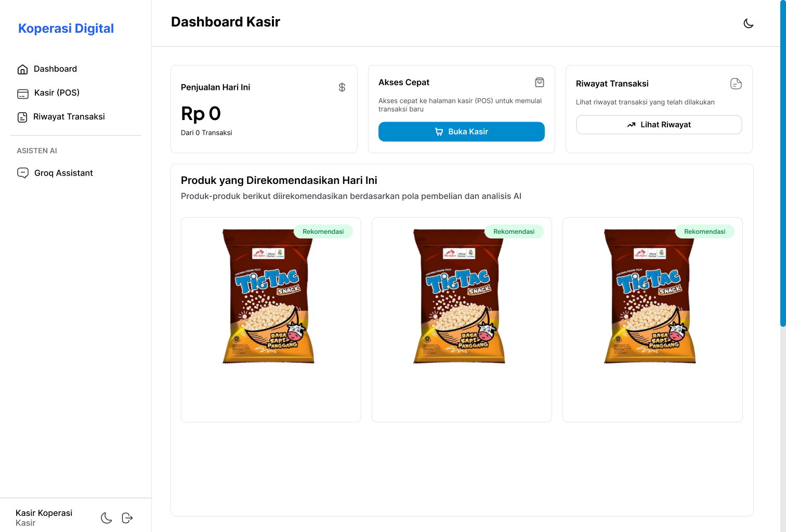
Task: Click the shopping bag icon on Akses Cepat
Action: 540,82
